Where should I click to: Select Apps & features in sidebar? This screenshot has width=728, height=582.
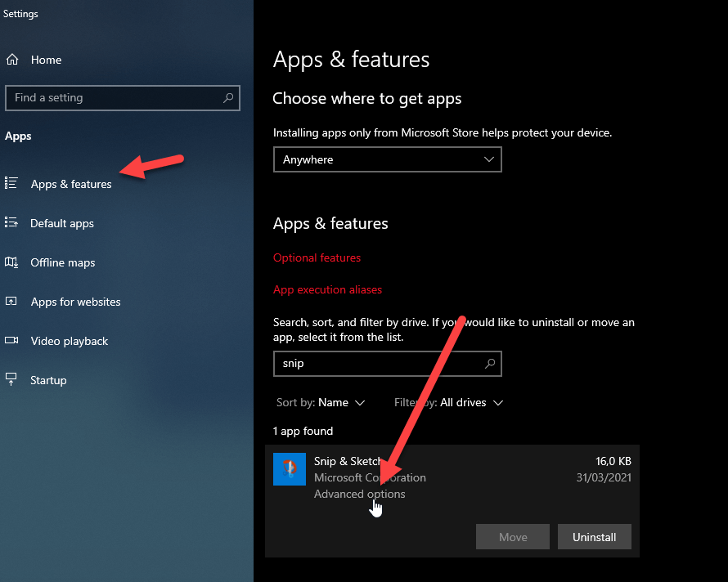[71, 184]
